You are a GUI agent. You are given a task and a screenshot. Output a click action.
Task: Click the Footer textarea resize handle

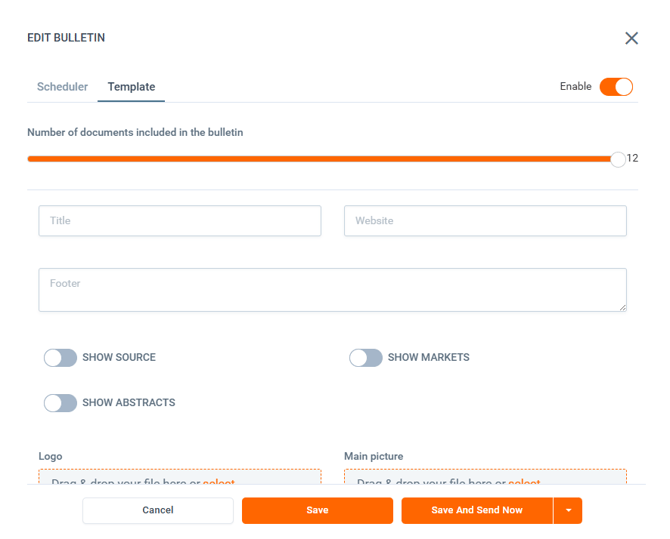(x=622, y=307)
